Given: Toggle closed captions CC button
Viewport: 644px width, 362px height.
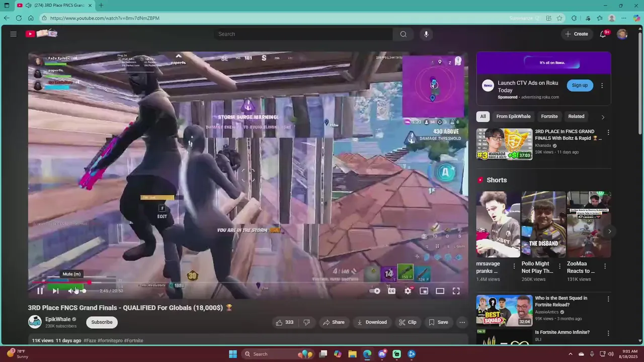Looking at the screenshot, I should tap(391, 291).
